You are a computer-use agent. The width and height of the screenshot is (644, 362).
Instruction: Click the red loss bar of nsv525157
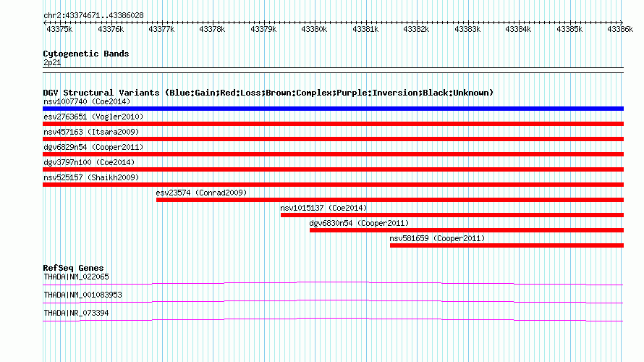tap(333, 185)
